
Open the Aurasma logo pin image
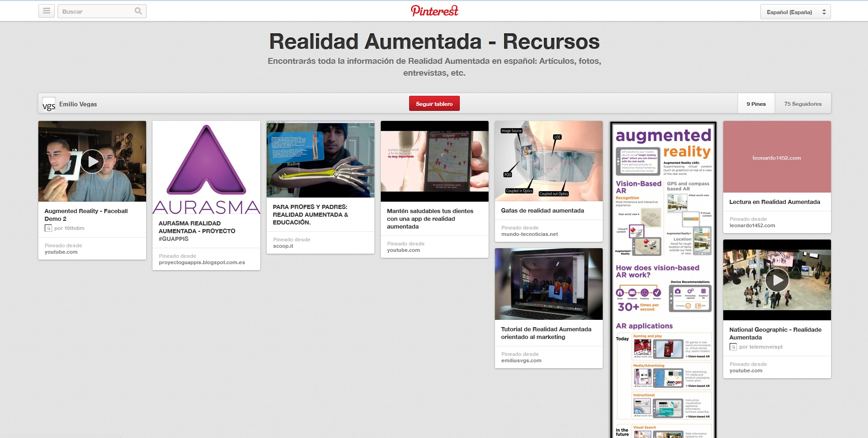[206, 168]
